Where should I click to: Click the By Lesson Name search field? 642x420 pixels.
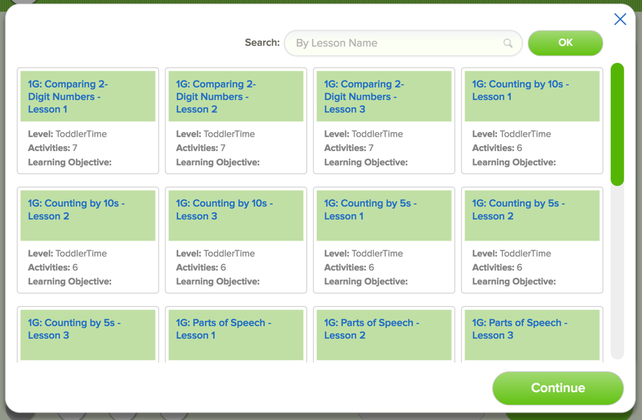pos(400,43)
